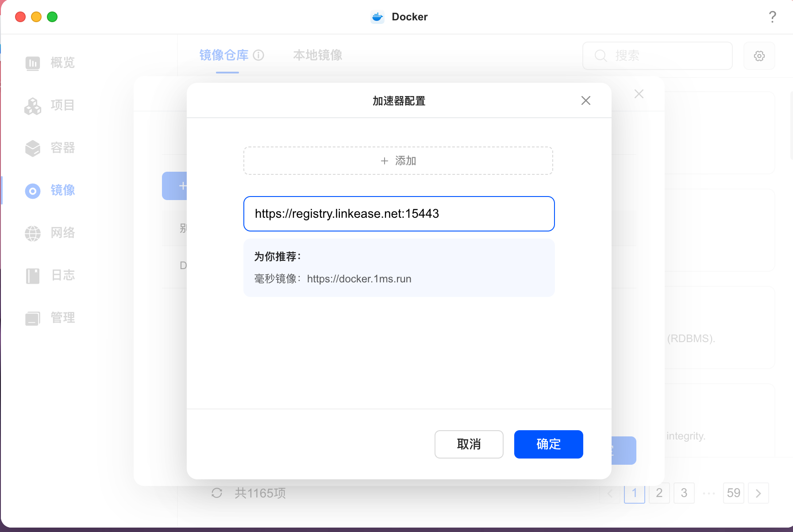Click the dashed 添加 add button
This screenshot has height=532, width=793.
tap(398, 161)
